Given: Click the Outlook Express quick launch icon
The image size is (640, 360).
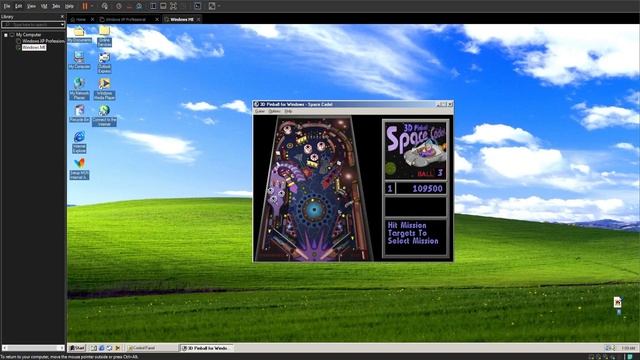Looking at the screenshot, I should pos(109,348).
